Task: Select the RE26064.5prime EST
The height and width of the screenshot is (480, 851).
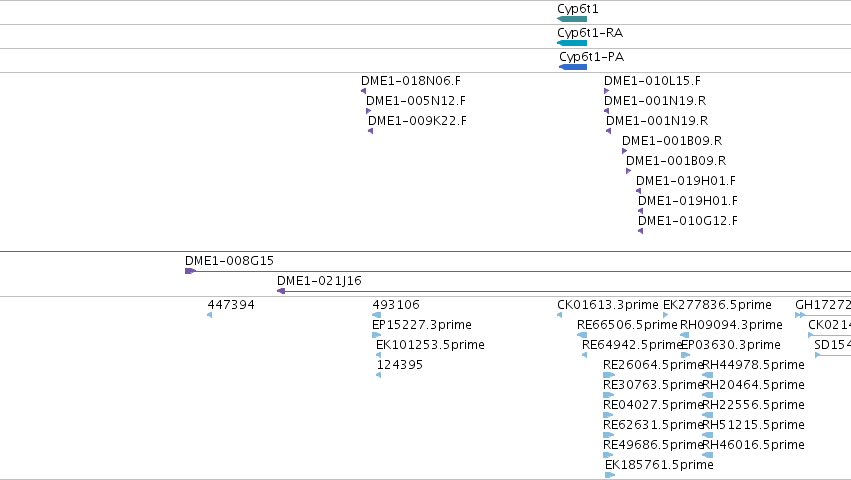Action: tap(653, 365)
